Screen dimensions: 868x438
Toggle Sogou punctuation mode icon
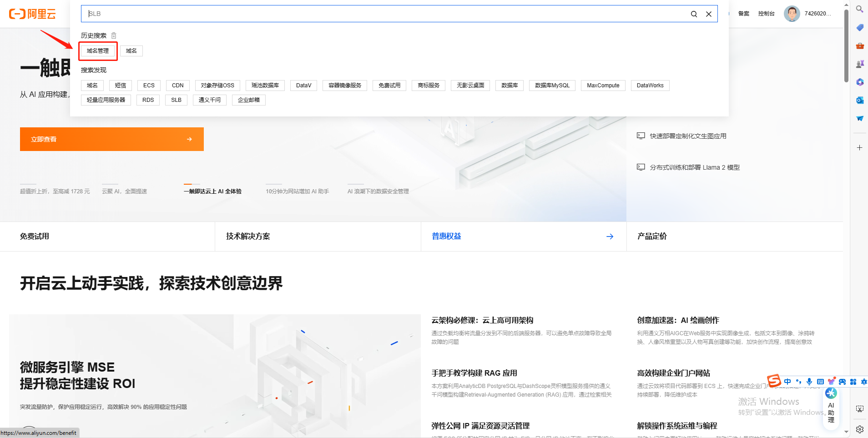pos(798,382)
